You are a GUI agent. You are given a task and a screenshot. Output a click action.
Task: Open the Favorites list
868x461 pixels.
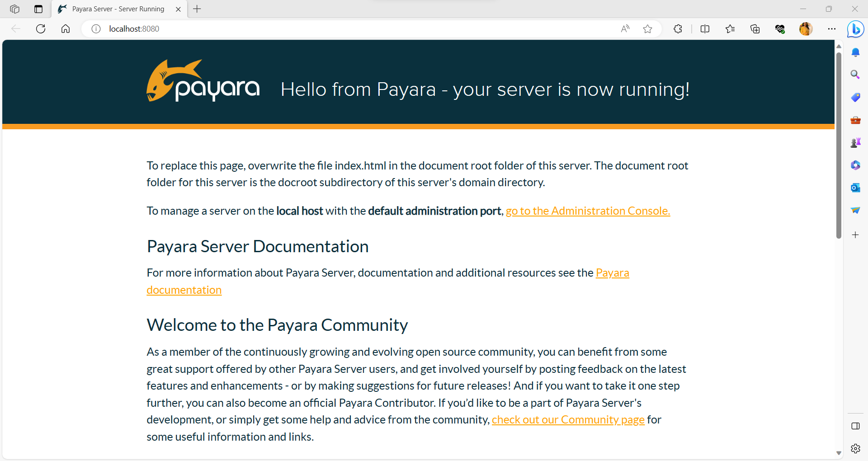tap(730, 29)
